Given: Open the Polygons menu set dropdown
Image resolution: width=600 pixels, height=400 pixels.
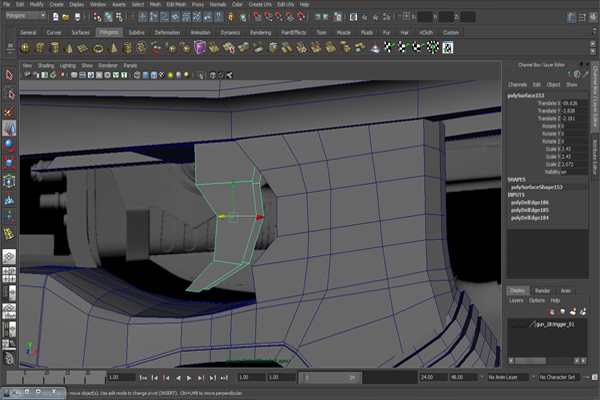Looking at the screenshot, I should 26,16.
